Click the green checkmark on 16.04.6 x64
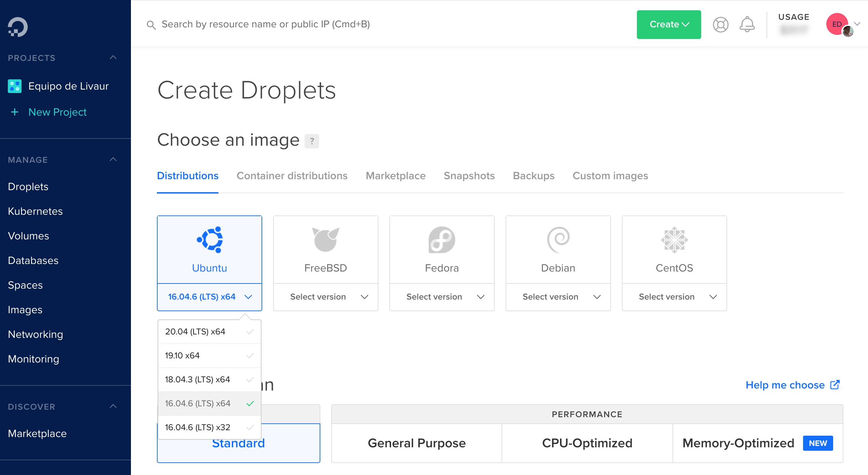This screenshot has width=868, height=475. pos(250,404)
